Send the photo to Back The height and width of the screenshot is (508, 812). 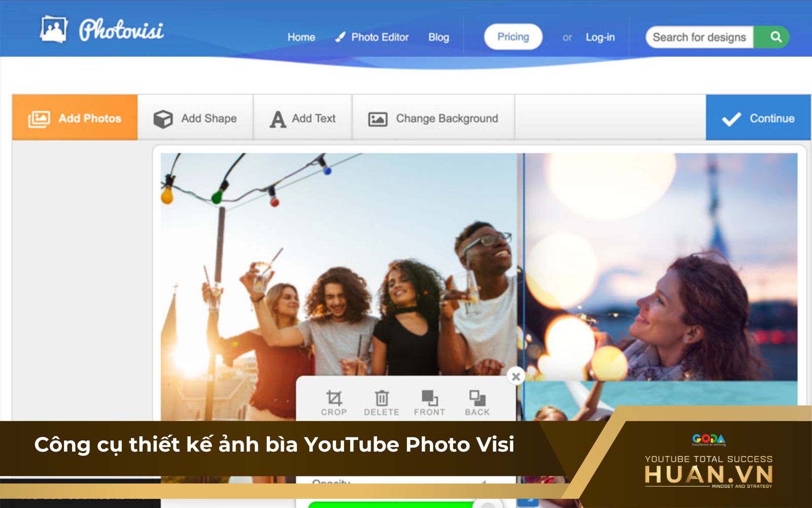tap(477, 403)
